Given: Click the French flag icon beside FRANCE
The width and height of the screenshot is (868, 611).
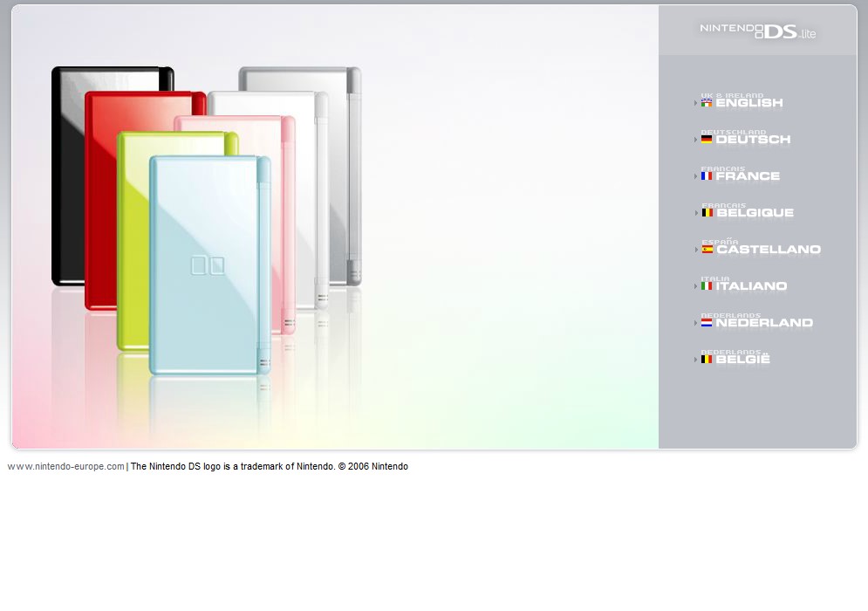Looking at the screenshot, I should pyautogui.click(x=707, y=175).
